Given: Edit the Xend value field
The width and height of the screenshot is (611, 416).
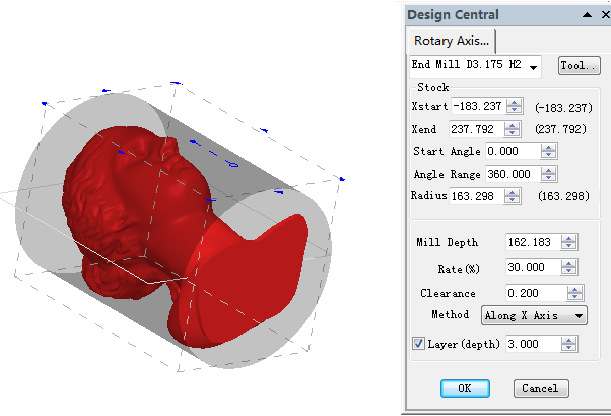Looking at the screenshot, I should pyautogui.click(x=476, y=129).
